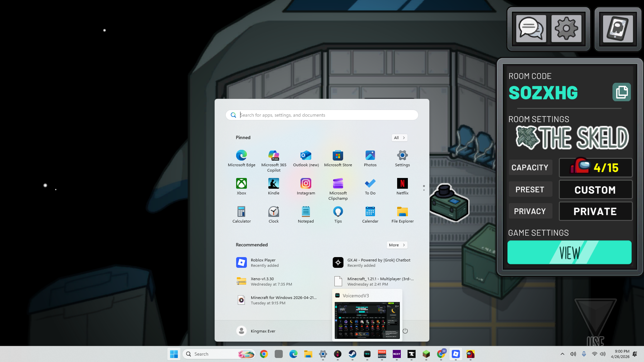
Task: Copy the room code SOZXHG
Action: click(622, 92)
